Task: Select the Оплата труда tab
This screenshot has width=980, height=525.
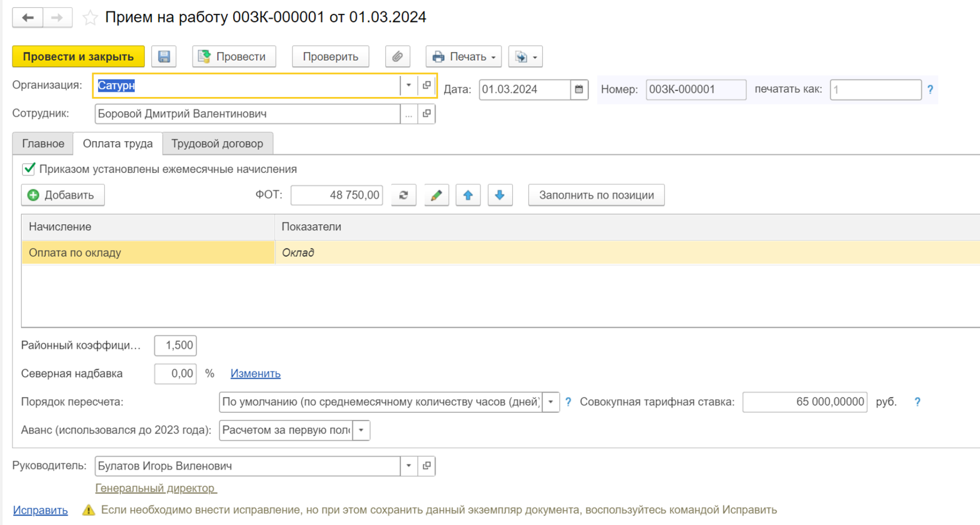Action: (x=118, y=144)
